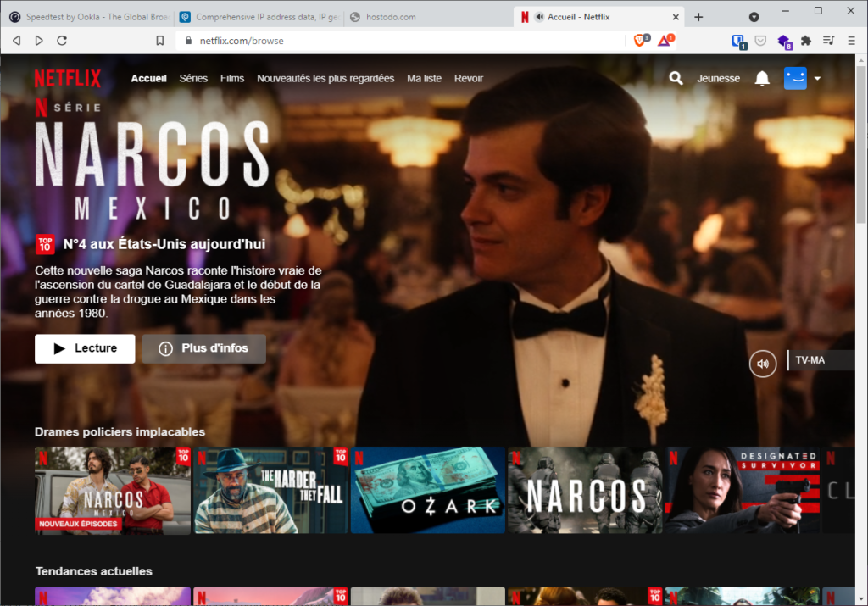Screen dimensions: 868x606
Task: Switch to Comprehensive IP address data tab
Action: 259,17
